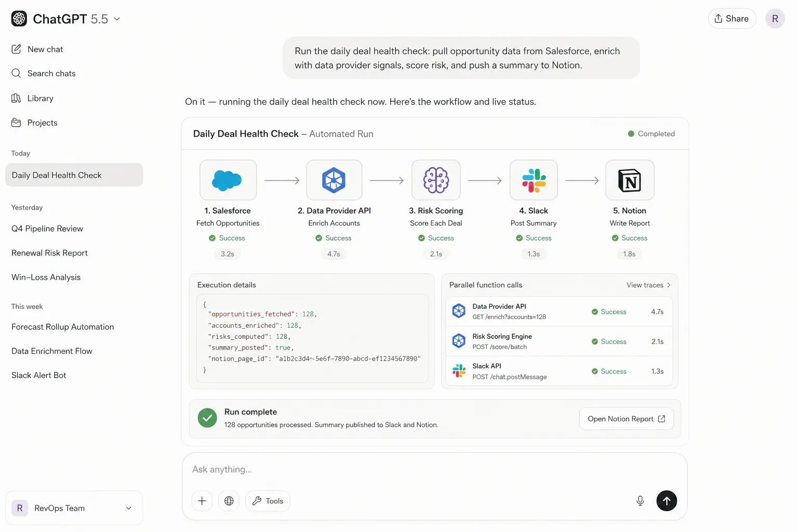Click the Execution details heading

227,285
